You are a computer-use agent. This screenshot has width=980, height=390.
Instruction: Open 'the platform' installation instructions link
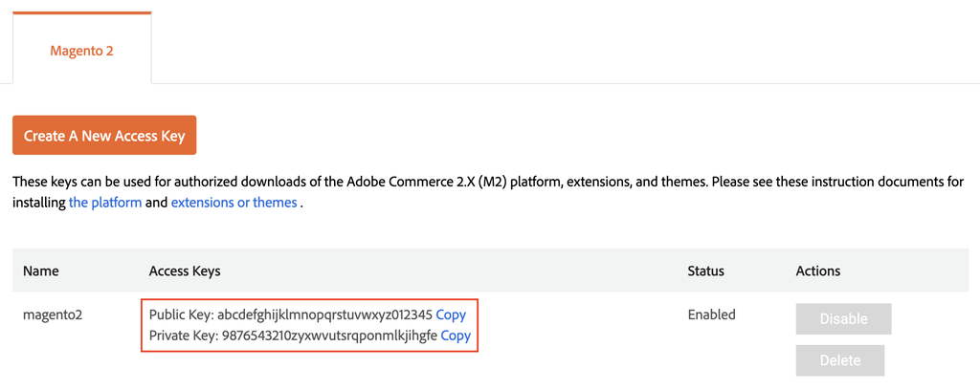pos(105,203)
